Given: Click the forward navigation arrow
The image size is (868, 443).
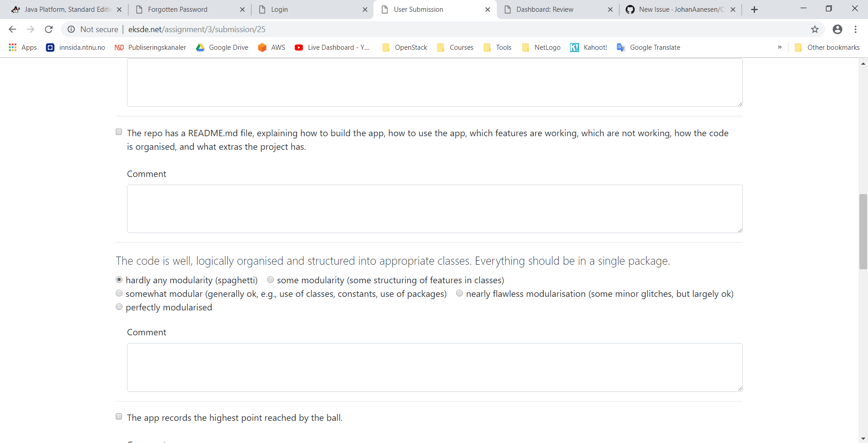Looking at the screenshot, I should click(x=30, y=29).
